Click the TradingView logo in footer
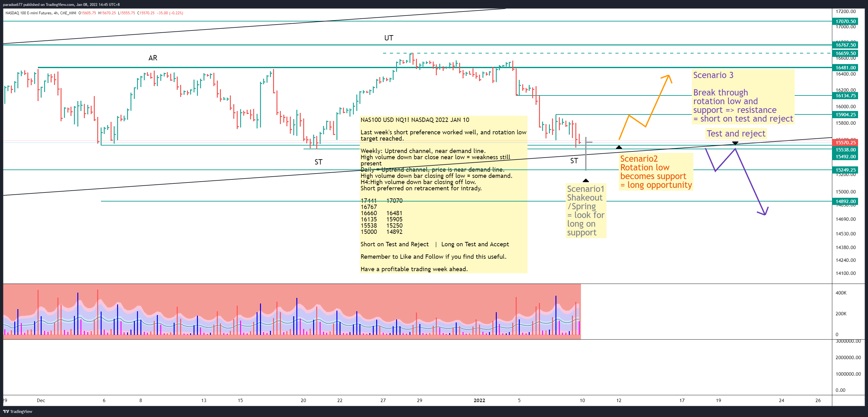This screenshot has width=868, height=417. pos(17,411)
